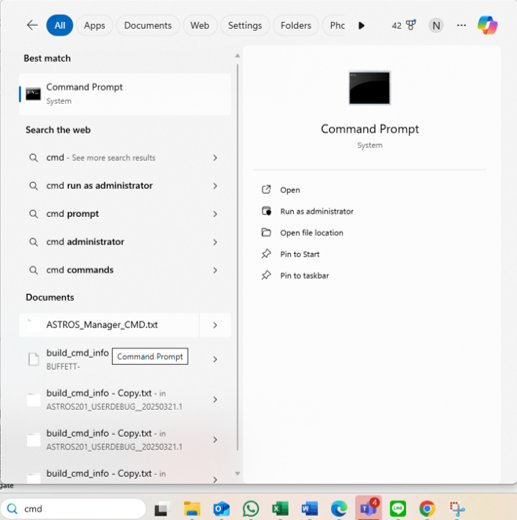Click the Open action's launch icon

(x=266, y=190)
